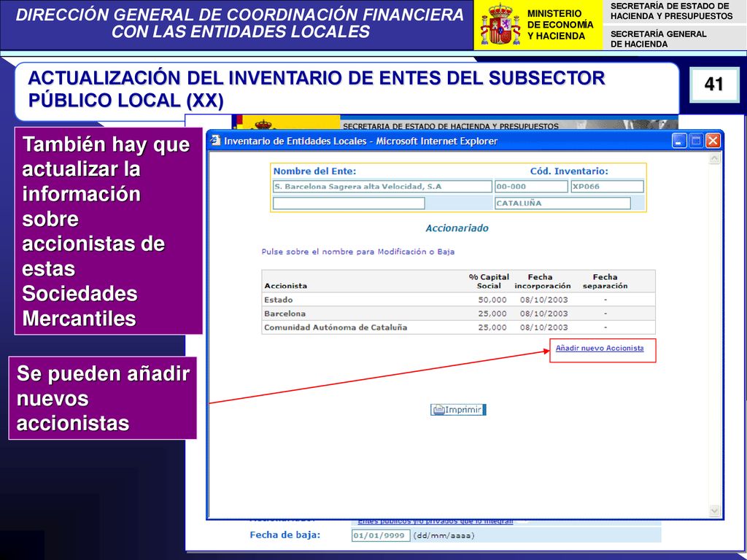Click the 00-000 inventory code field
The height and width of the screenshot is (560, 747).
point(531,186)
